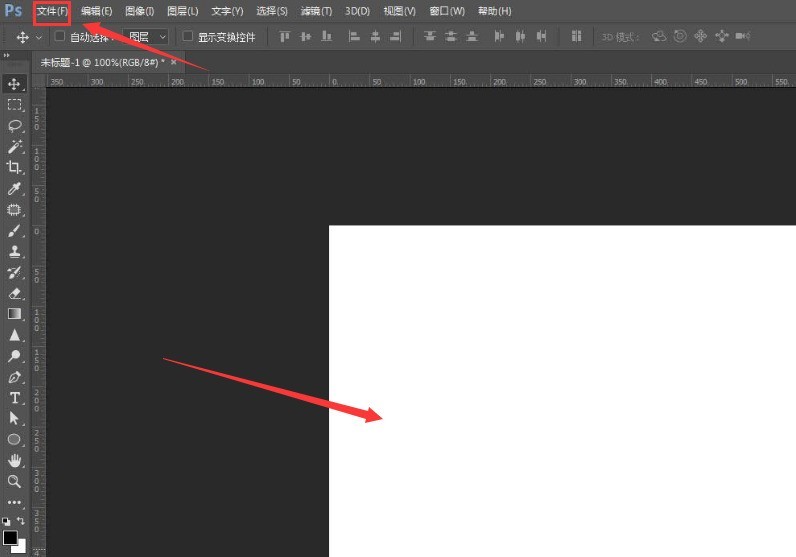Close the 未标题-1 document tab
The width and height of the screenshot is (796, 557).
click(174, 62)
